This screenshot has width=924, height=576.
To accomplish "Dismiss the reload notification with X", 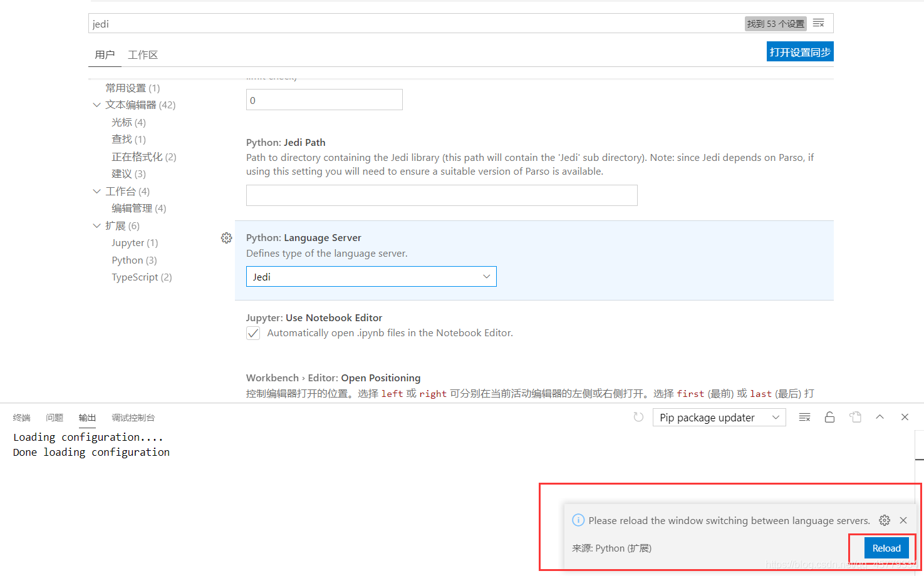I will click(x=903, y=520).
